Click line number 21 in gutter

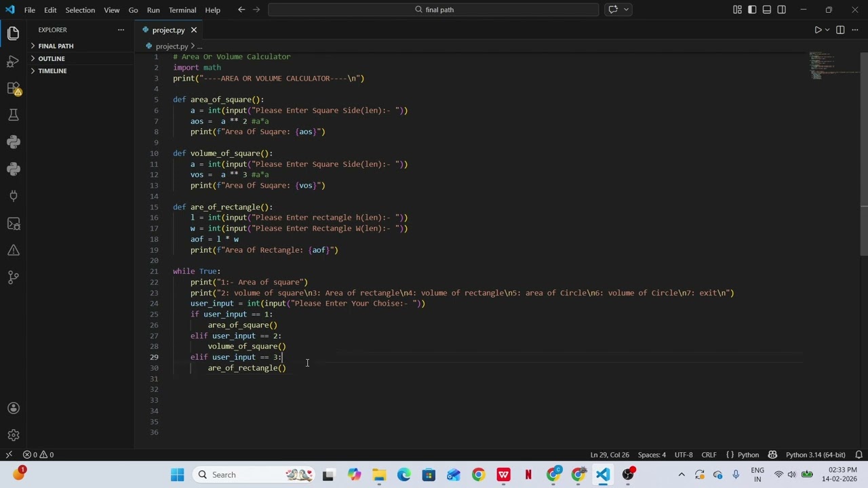[155, 271]
